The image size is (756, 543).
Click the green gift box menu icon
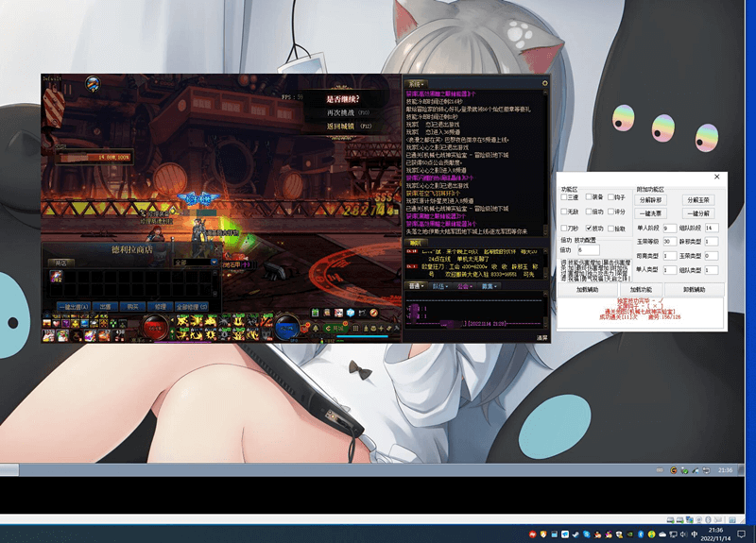316,313
